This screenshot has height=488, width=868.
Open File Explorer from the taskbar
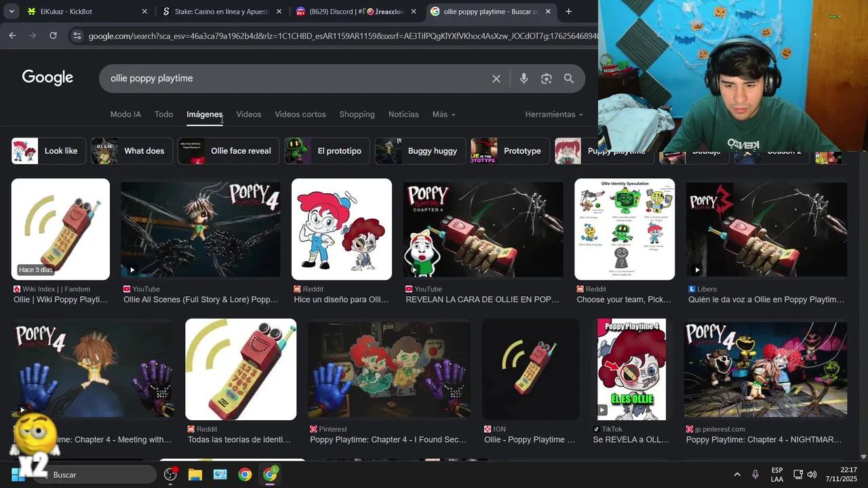pyautogui.click(x=195, y=474)
